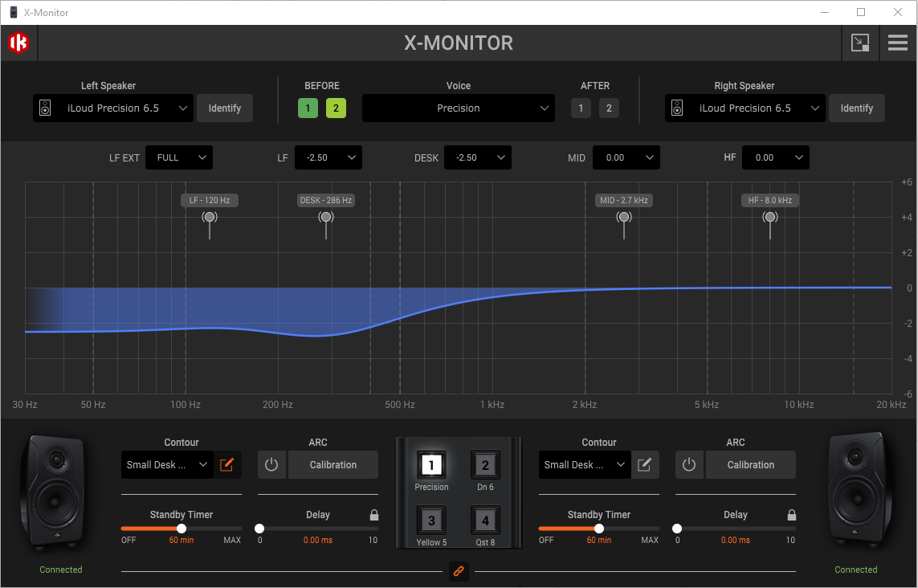Click the left speaker model icon
Screen dimensions: 918x588
(45, 108)
